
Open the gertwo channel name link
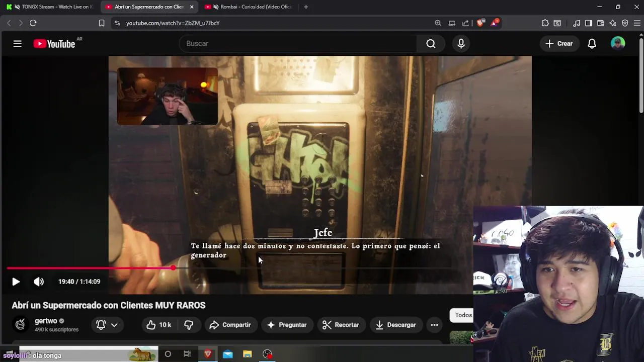46,321
